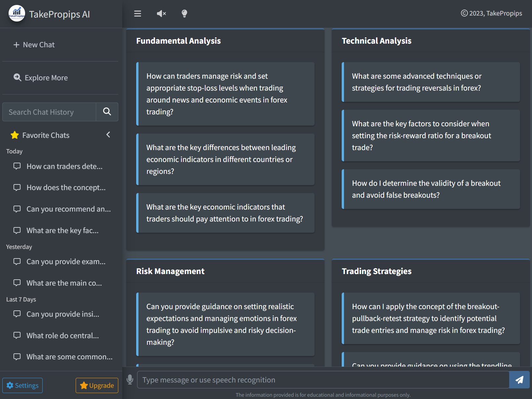Open chat 'How does the concept...'

pos(59,187)
